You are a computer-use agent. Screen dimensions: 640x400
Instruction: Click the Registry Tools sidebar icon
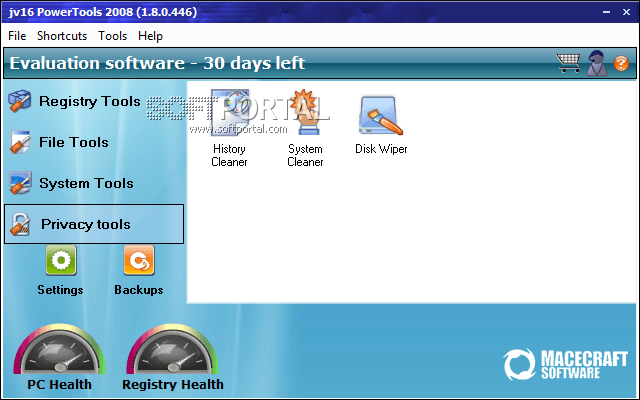click(x=19, y=101)
